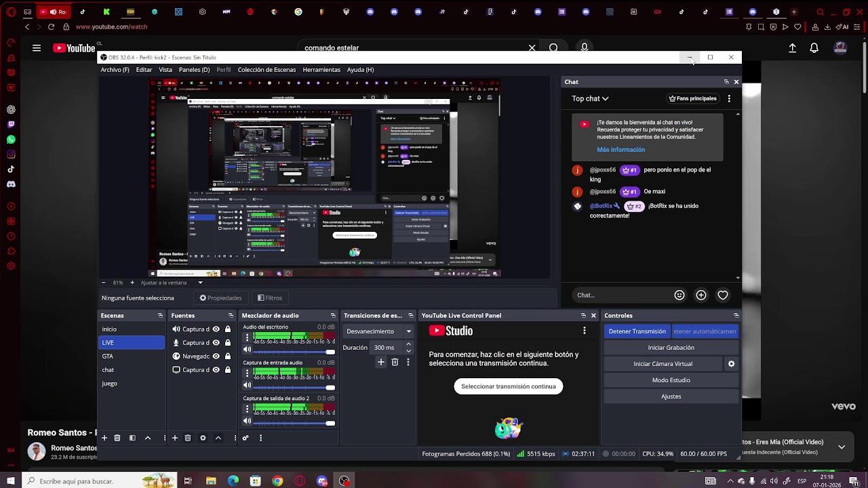Toggle visibility of the monitor capture source
868x488 pixels.
tap(216, 369)
